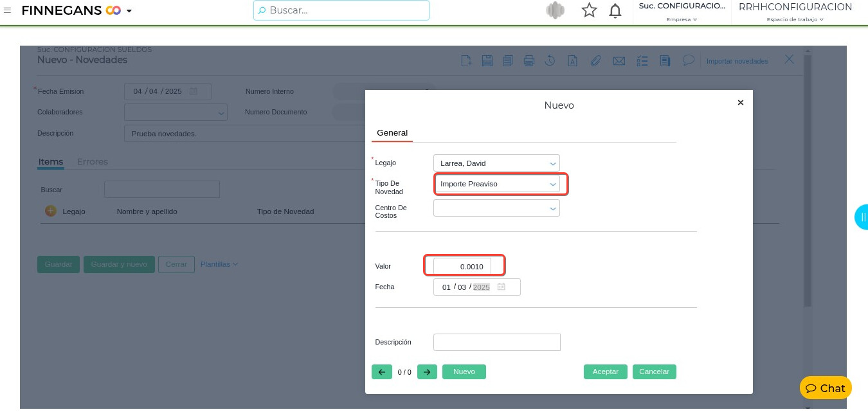The width and height of the screenshot is (868, 412).
Task: Click the Numero Interno field
Action: [x=348, y=91]
